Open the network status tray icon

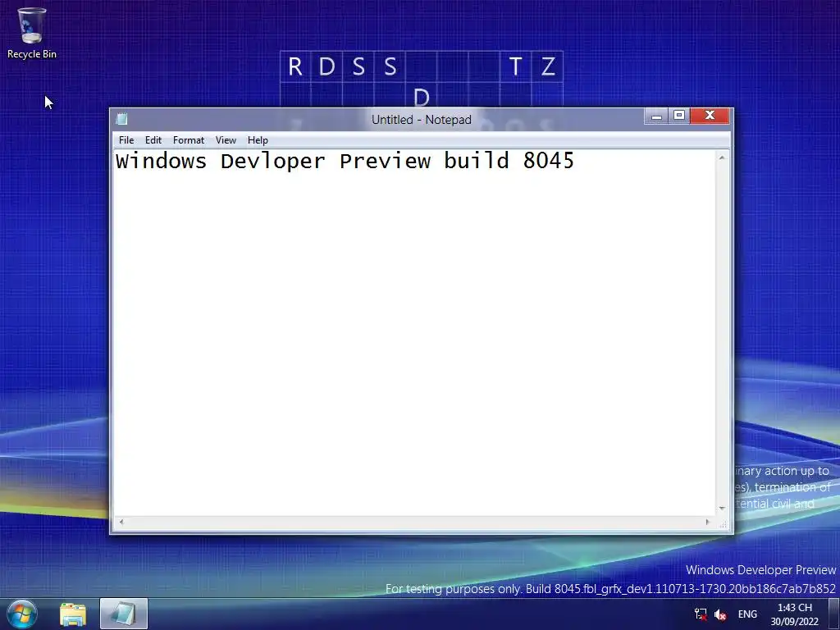pos(701,614)
